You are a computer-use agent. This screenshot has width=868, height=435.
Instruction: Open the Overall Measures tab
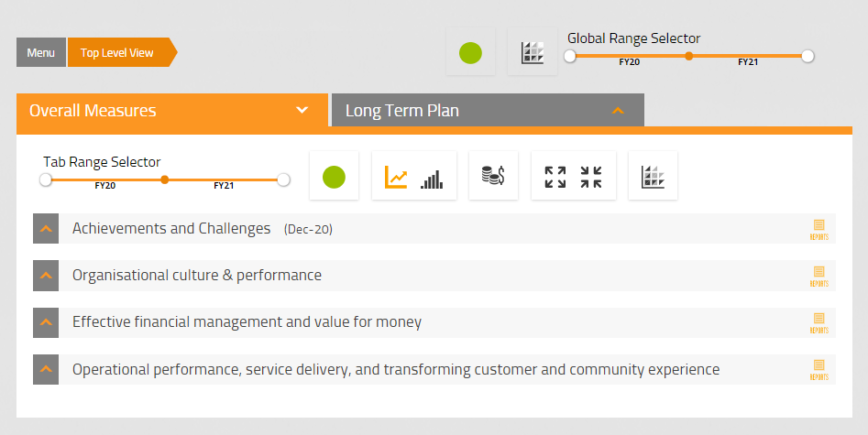coord(171,111)
